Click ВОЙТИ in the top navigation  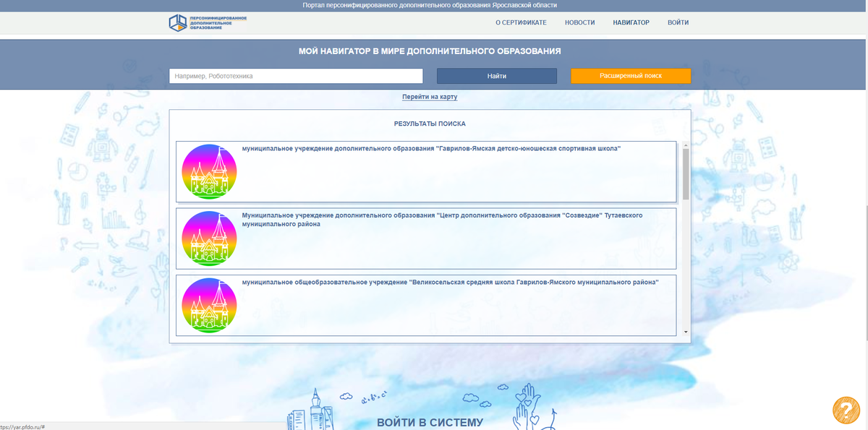(x=678, y=22)
